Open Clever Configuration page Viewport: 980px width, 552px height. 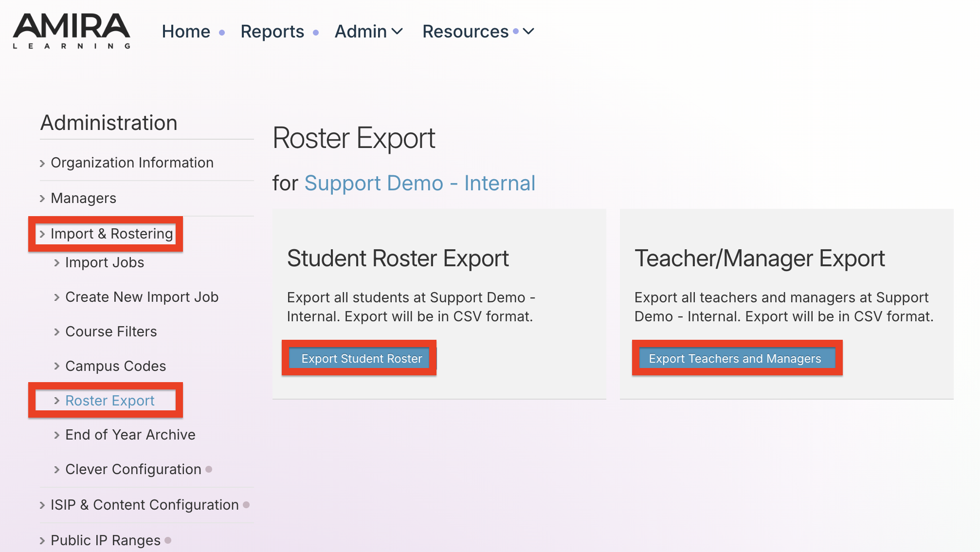[x=133, y=469]
